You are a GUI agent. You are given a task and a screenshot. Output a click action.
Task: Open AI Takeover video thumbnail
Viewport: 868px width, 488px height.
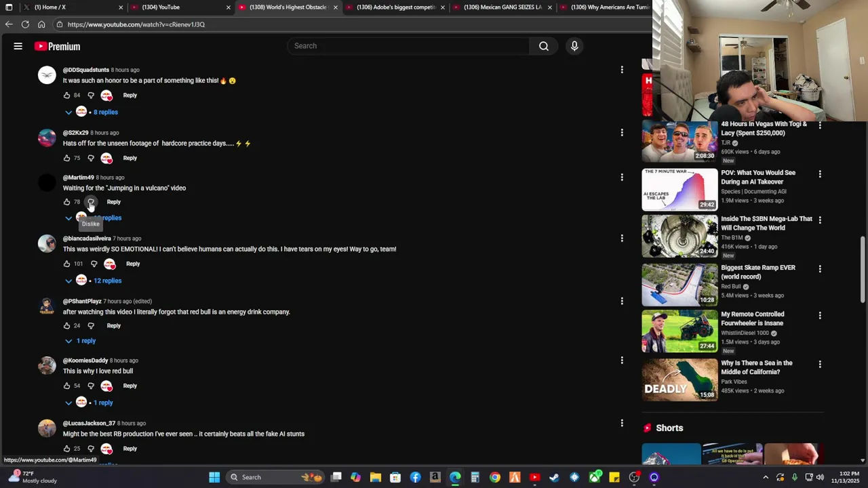(679, 189)
